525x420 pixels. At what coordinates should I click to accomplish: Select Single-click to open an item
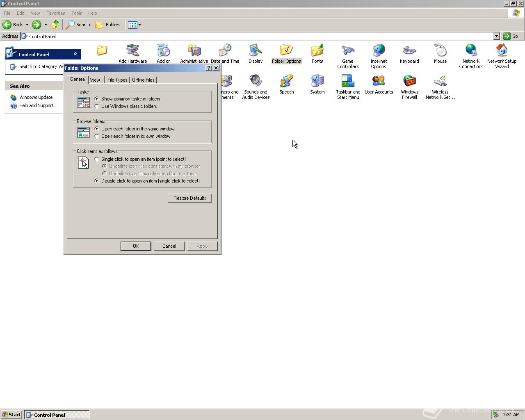pyautogui.click(x=140, y=159)
